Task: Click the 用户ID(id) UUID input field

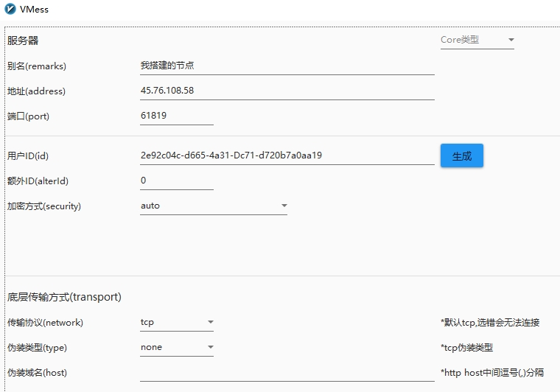Action: [287, 155]
